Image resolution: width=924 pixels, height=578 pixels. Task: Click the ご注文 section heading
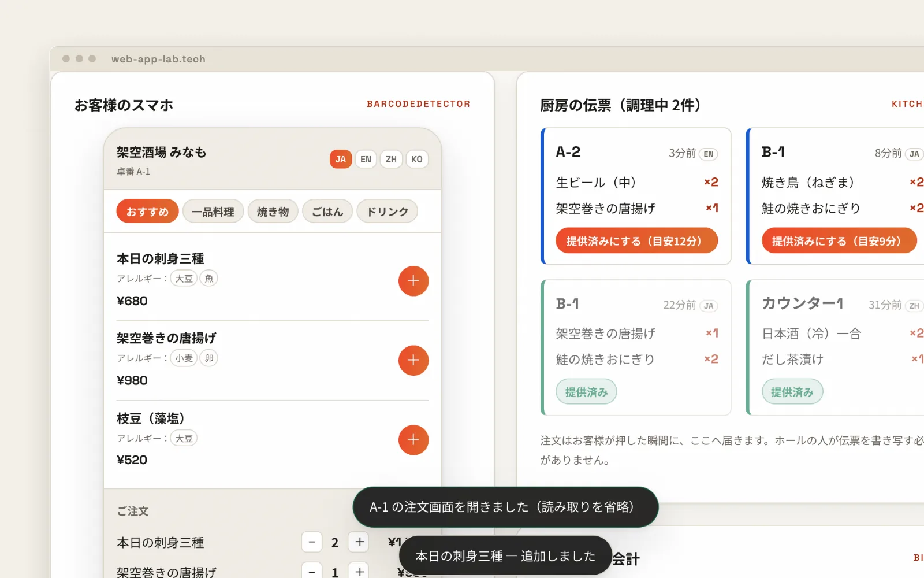pos(133,512)
